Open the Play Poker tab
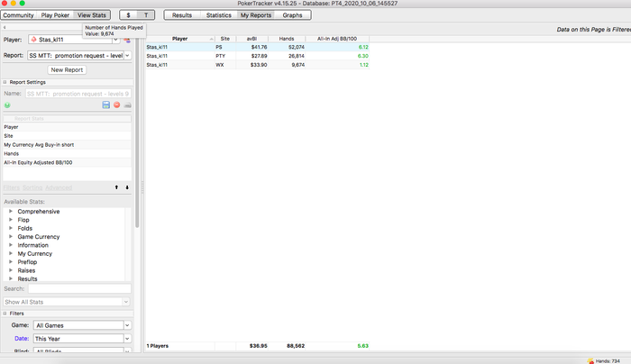 click(x=55, y=15)
